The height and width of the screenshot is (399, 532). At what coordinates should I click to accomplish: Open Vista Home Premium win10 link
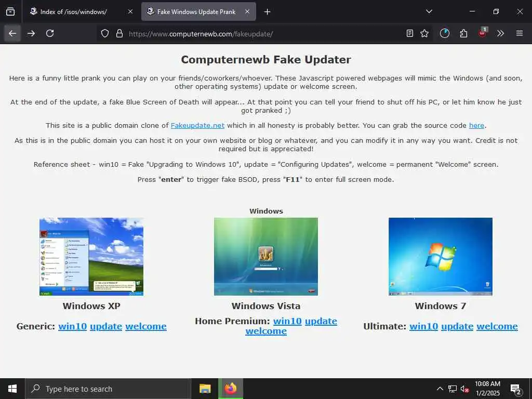click(x=287, y=321)
